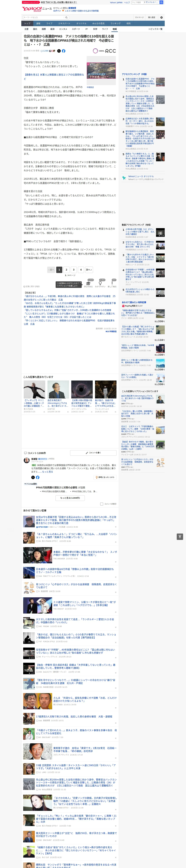Image resolution: width=186 pixels, height=868 pixels.
Task: Click the 参考になった 1975 button
Action: tap(105, 477)
